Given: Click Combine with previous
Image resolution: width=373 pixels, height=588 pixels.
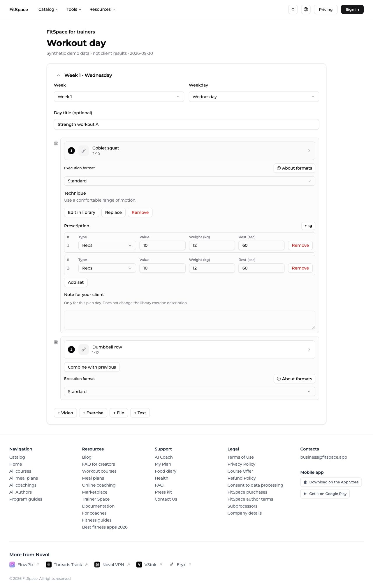Looking at the screenshot, I should [92, 367].
